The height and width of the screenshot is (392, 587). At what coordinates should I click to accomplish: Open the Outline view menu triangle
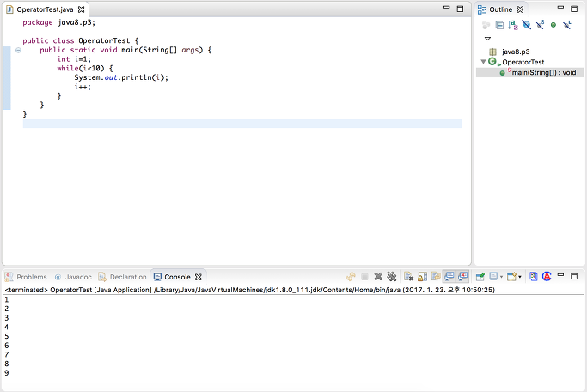(x=487, y=39)
